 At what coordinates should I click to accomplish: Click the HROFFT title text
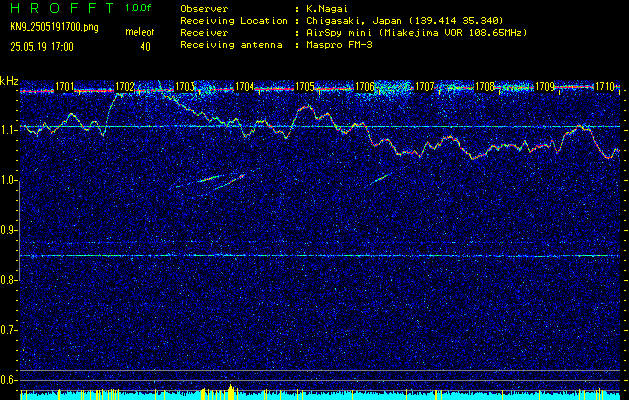[x=62, y=8]
